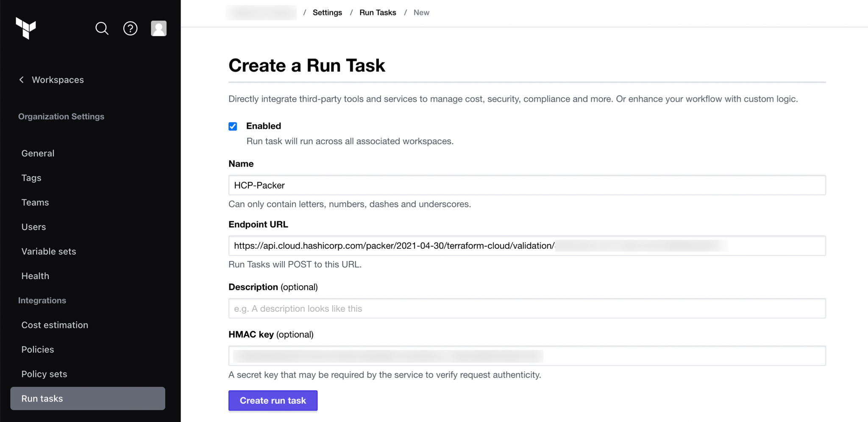This screenshot has height=422, width=868.
Task: Go back via Workspaces chevron
Action: coord(22,80)
